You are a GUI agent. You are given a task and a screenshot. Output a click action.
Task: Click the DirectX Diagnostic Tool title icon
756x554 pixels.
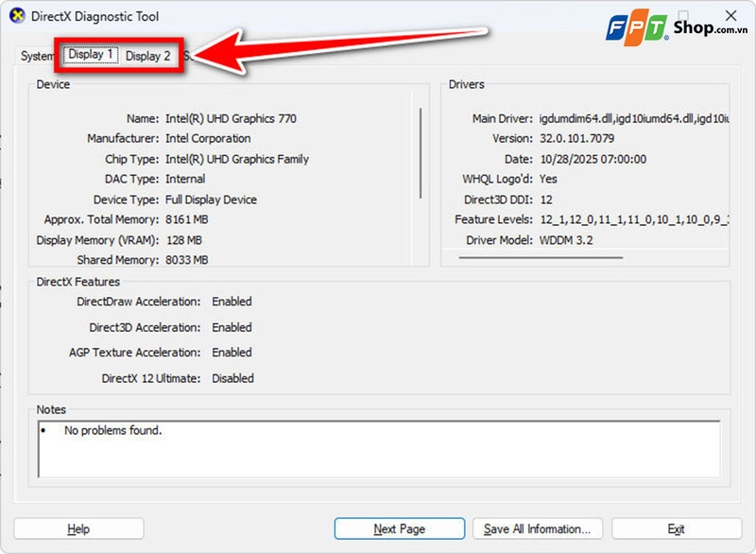coord(17,16)
